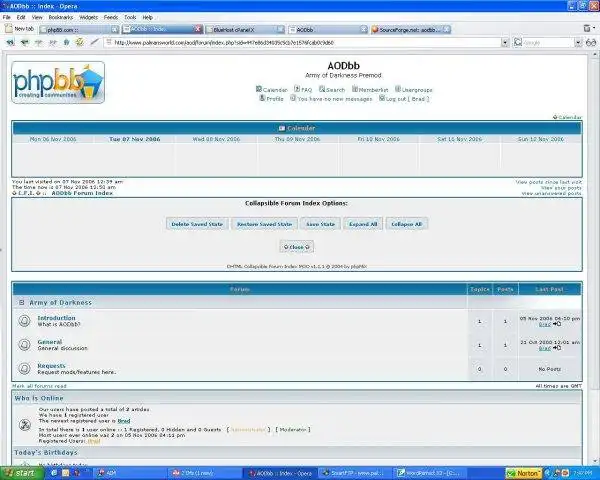600x480 pixels.
Task: Click the Norton tray icon
Action: click(x=523, y=473)
